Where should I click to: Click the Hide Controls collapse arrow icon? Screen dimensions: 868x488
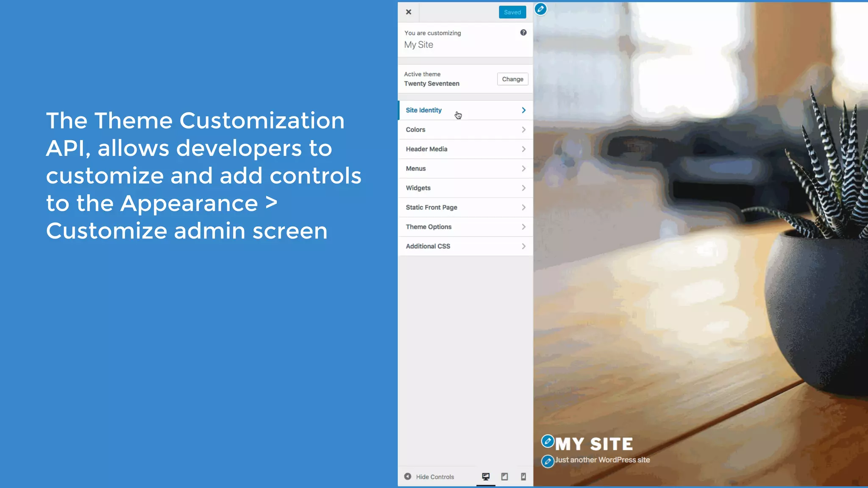408,477
